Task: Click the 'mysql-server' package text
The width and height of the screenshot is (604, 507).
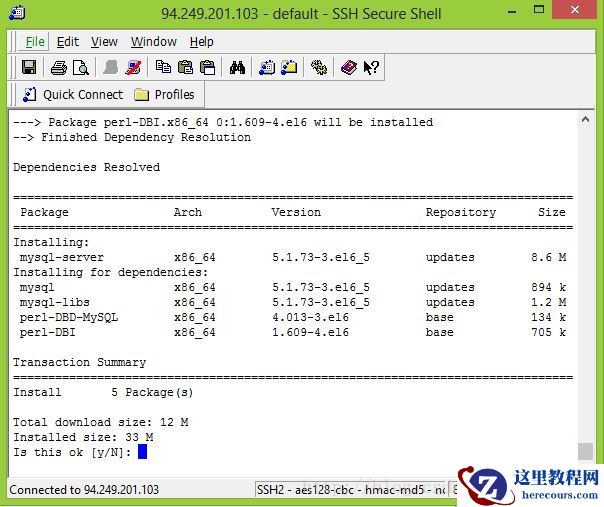Action: [62, 257]
